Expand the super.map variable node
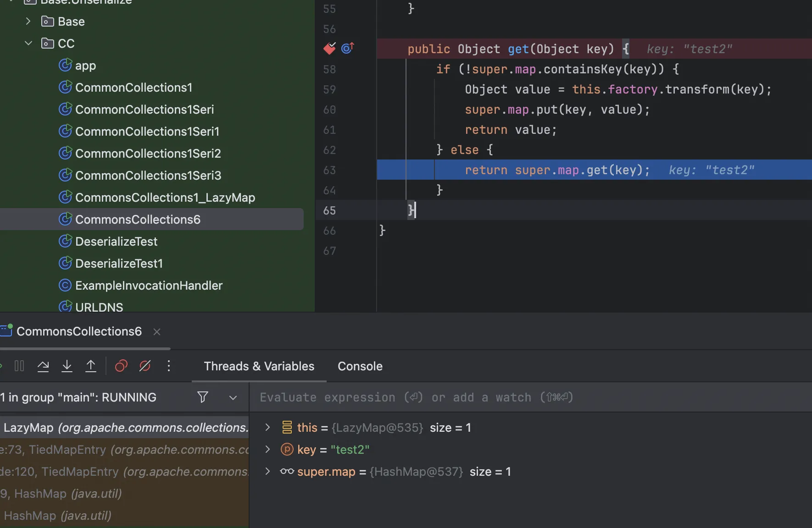 pyautogui.click(x=267, y=471)
